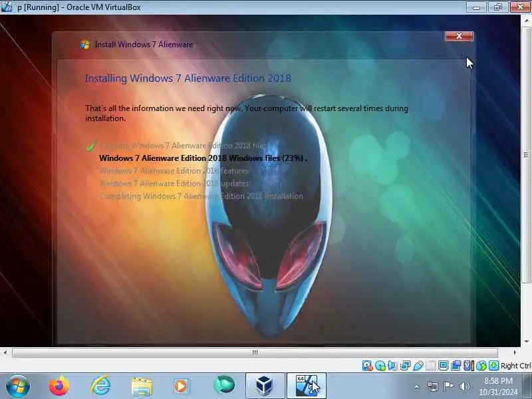Click the keyboard capture green arrow indicator

(x=493, y=365)
